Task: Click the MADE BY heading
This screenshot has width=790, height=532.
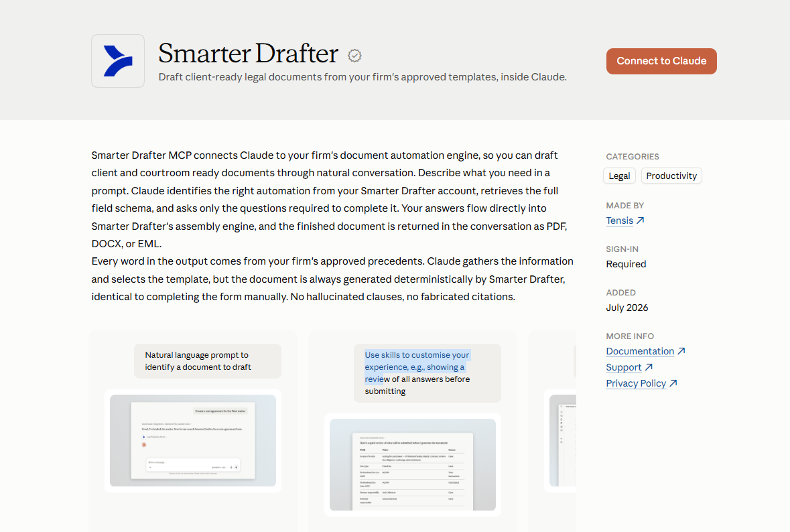Action: tap(624, 206)
